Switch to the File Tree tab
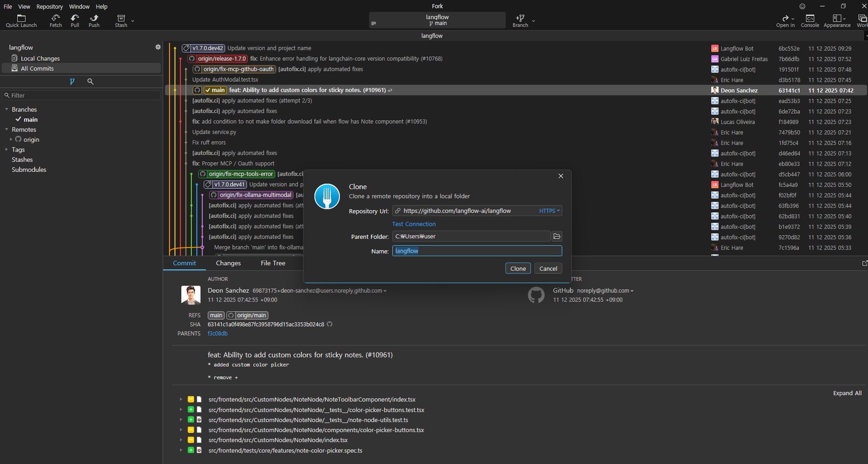 pos(273,263)
